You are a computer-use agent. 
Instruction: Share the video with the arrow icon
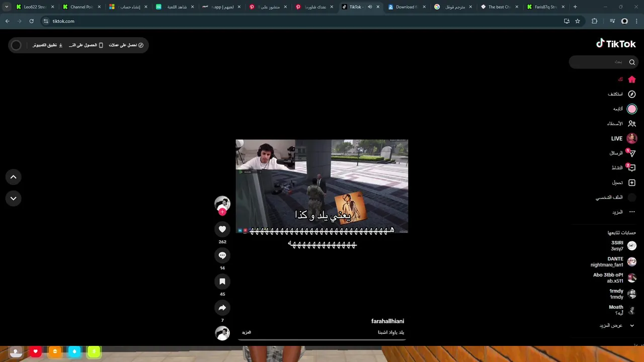coord(222,308)
